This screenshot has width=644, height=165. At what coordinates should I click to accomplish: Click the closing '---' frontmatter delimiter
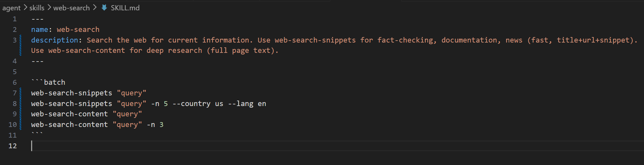37,61
